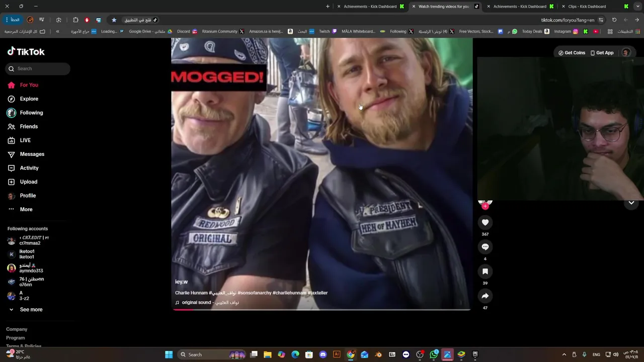Viewport: 644px width, 362px height.
Task: Open the video's comments bubble icon
Action: (x=485, y=247)
